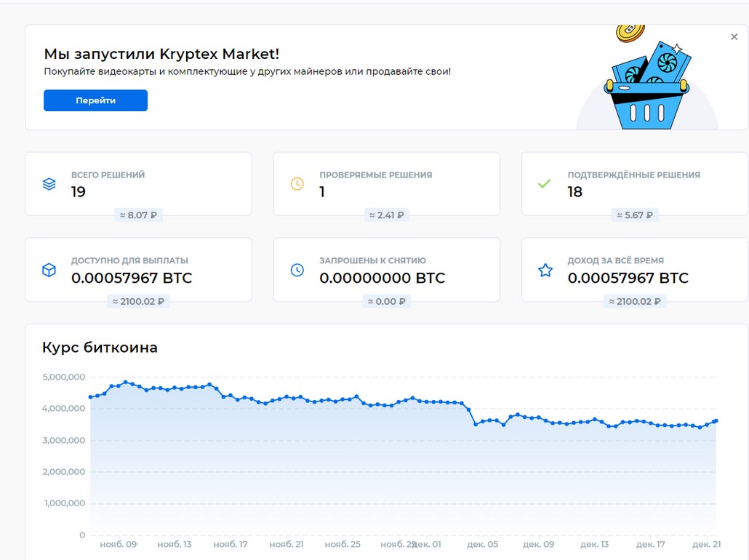Screen dimensions: 749x560
Task: Click the ≈ 5.67 ₽ badge
Action: click(635, 215)
